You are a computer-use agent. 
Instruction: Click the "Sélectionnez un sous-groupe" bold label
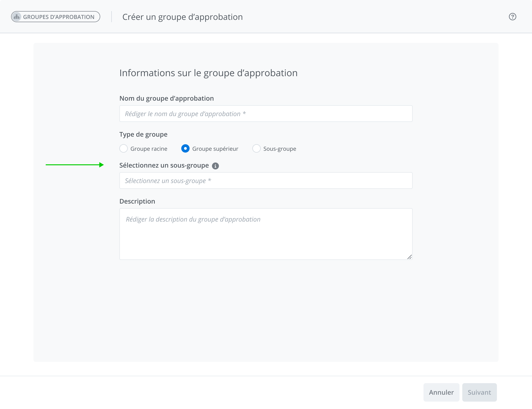pos(164,165)
